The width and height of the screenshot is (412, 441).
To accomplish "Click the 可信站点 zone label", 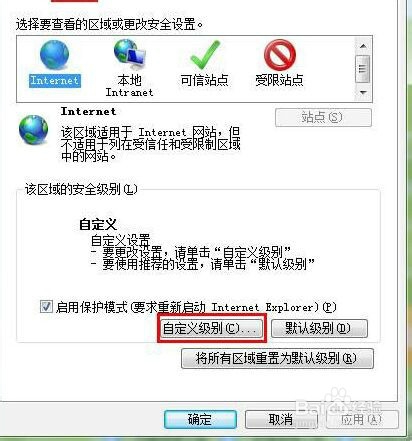I will point(204,80).
